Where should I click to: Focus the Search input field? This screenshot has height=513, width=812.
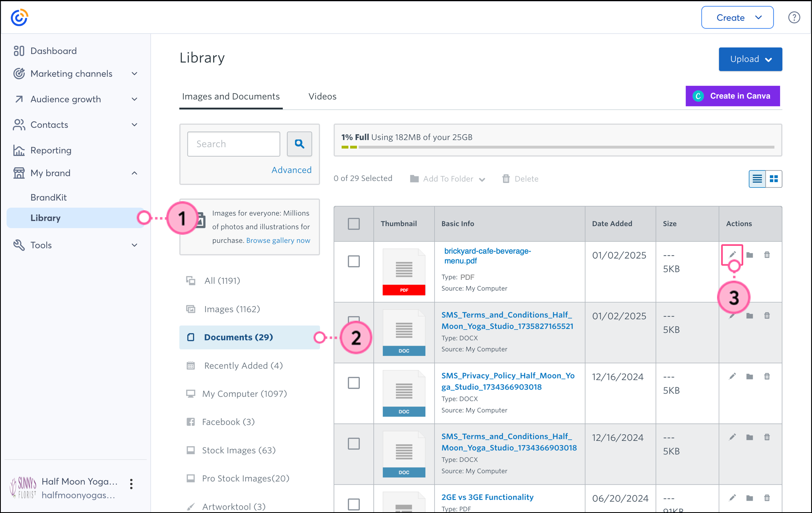[x=234, y=144]
